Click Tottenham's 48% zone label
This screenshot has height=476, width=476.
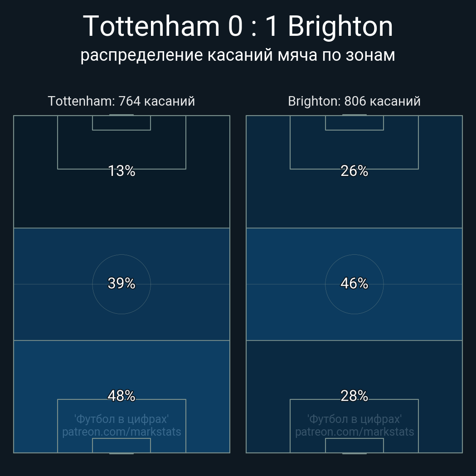[121, 396]
